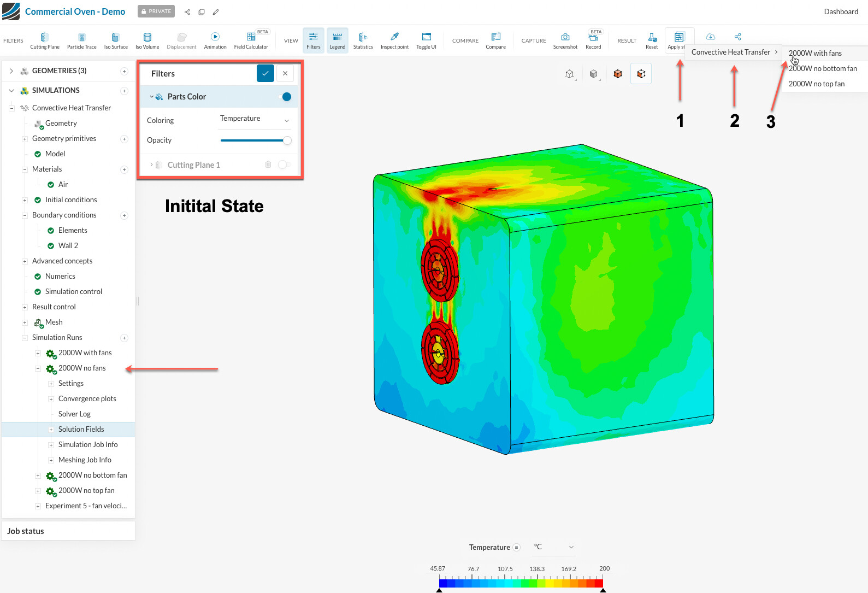Viewport: 868px width, 593px height.
Task: Toggle the Parts Color filter switch
Action: 285,97
